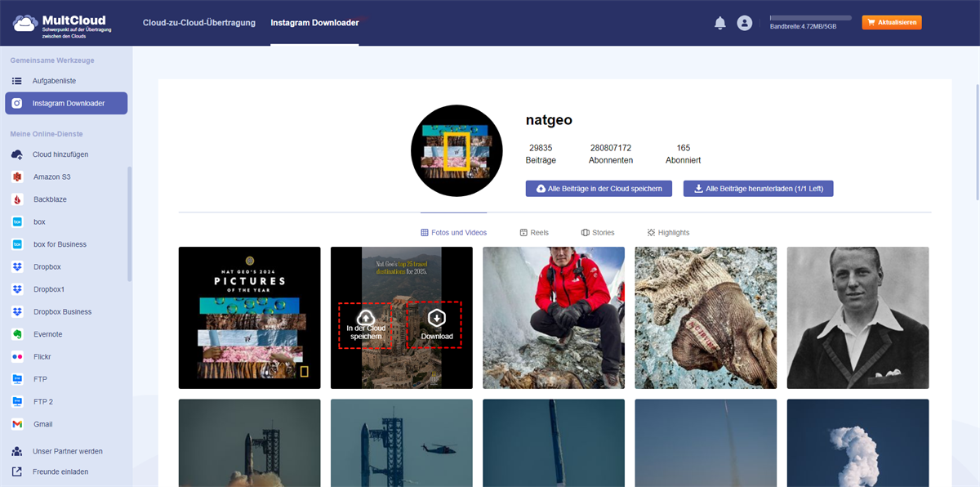Select the Amazon S3 icon

coord(16,176)
